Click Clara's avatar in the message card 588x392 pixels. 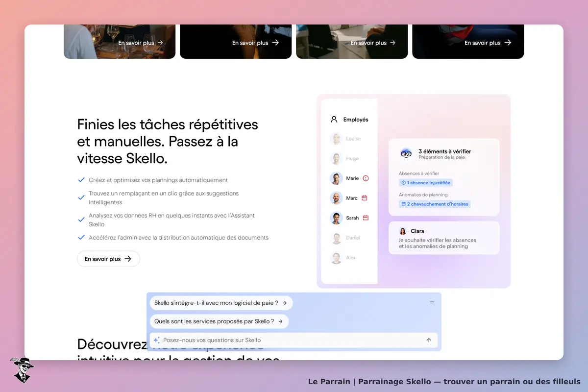pos(403,231)
